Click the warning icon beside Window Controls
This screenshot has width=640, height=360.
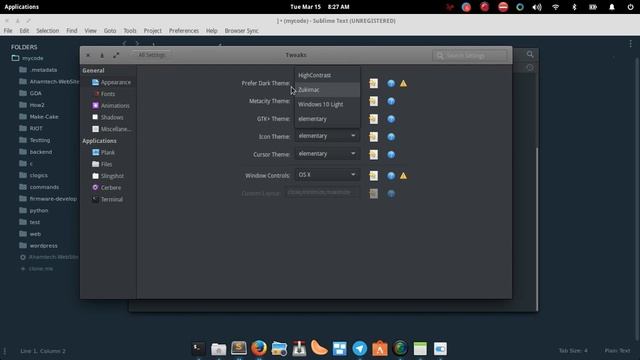[x=403, y=176]
